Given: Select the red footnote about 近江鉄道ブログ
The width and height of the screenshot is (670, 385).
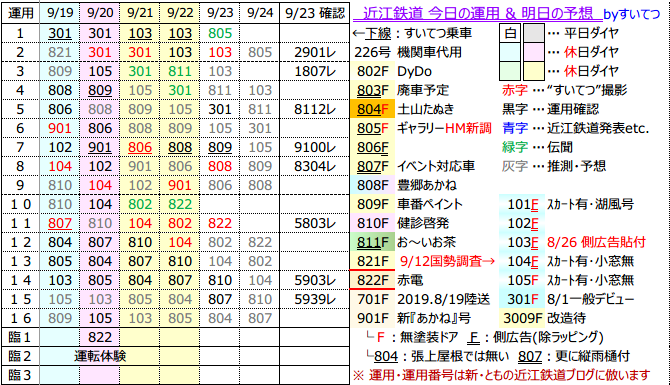Looking at the screenshot, I should pyautogui.click(x=501, y=375).
